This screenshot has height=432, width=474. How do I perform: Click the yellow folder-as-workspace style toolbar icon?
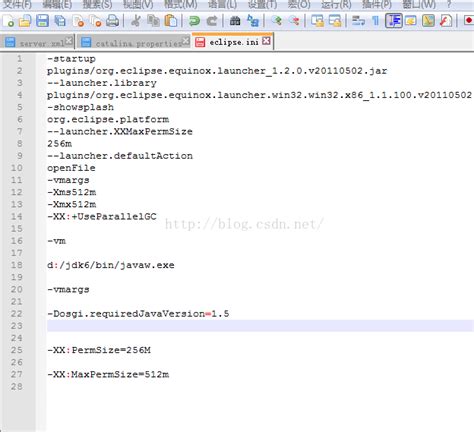(411, 21)
